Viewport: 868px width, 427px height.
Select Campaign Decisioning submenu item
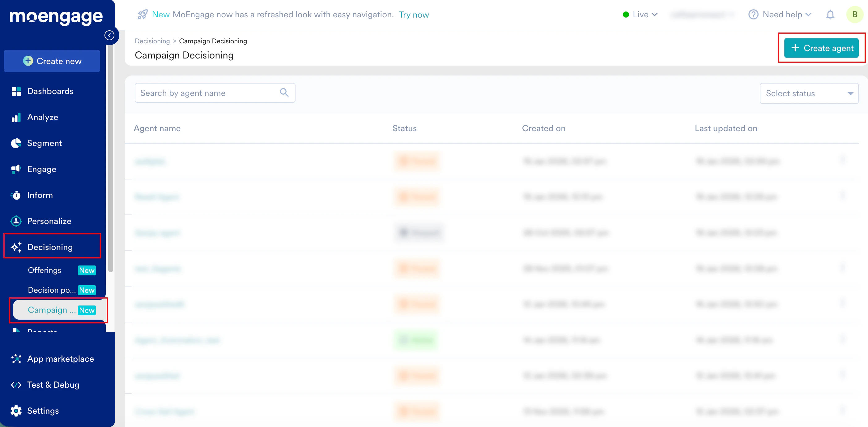pos(52,310)
